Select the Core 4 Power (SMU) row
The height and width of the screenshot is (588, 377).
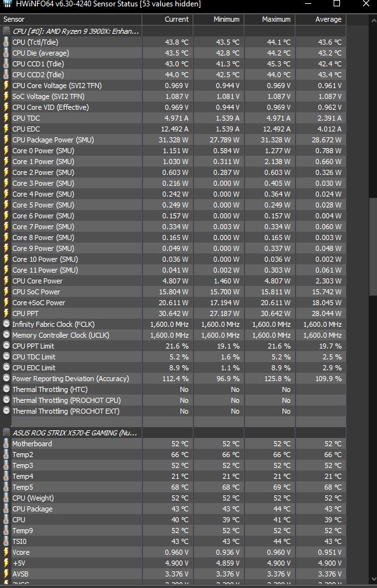point(173,194)
